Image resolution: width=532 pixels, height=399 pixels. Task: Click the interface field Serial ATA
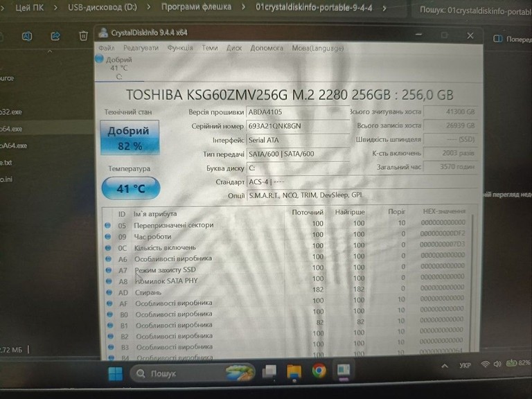(x=298, y=140)
